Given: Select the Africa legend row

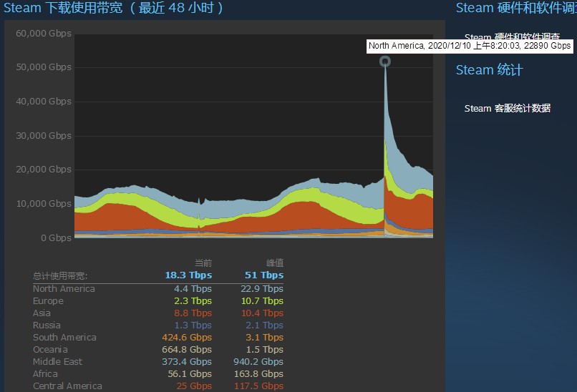Looking at the screenshot, I should (x=158, y=373).
